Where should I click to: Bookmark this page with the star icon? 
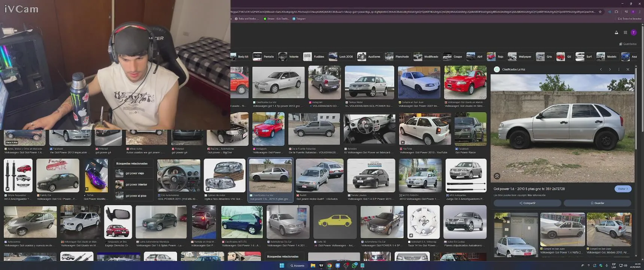(x=600, y=12)
